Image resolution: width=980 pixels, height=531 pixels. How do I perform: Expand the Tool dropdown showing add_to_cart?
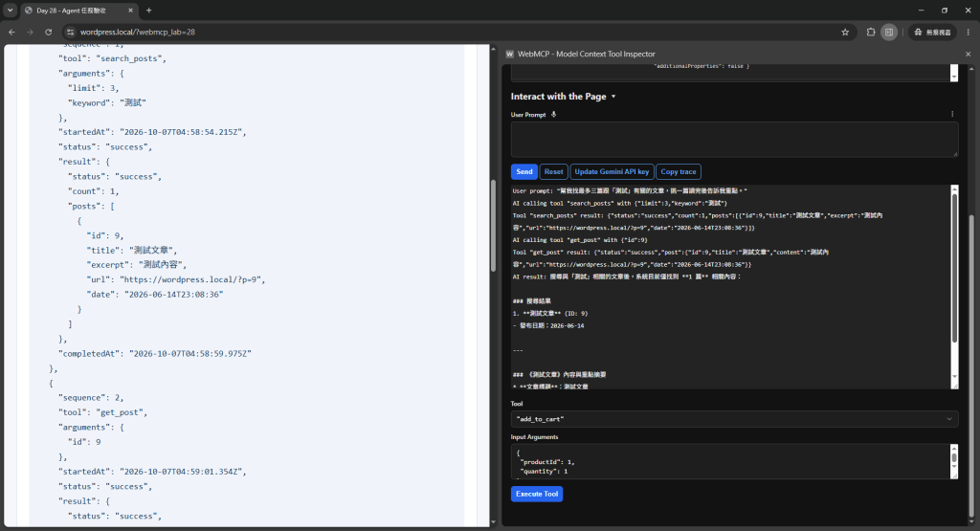pos(734,419)
